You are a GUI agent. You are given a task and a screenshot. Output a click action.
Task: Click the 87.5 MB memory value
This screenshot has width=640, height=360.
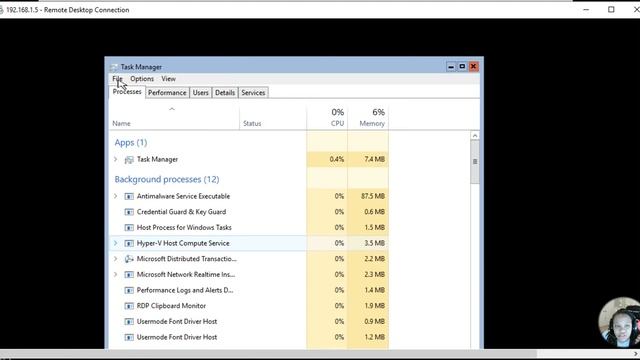click(373, 196)
